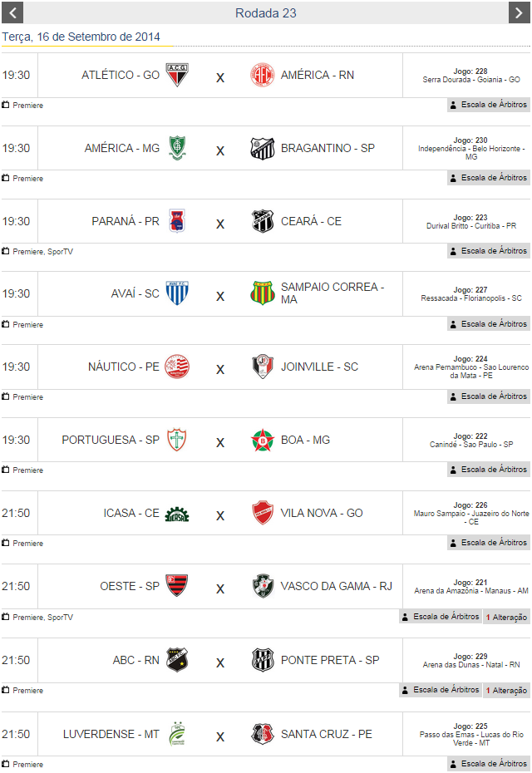Click the Santa Cruz - PE crest

click(263, 734)
